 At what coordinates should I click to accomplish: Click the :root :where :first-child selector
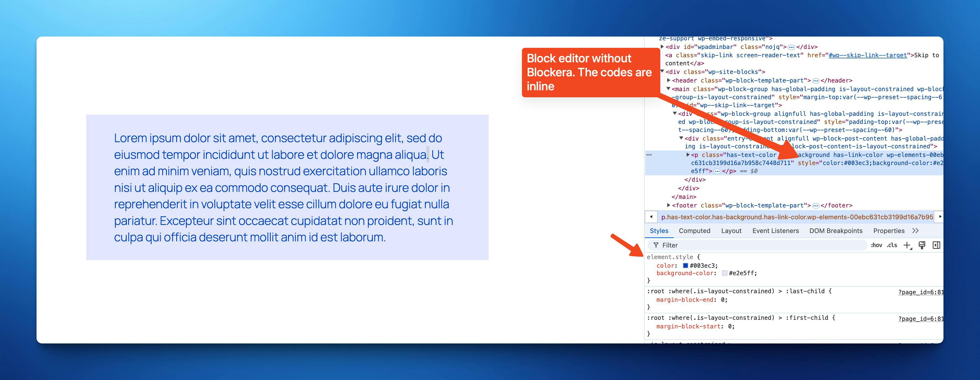coord(737,318)
